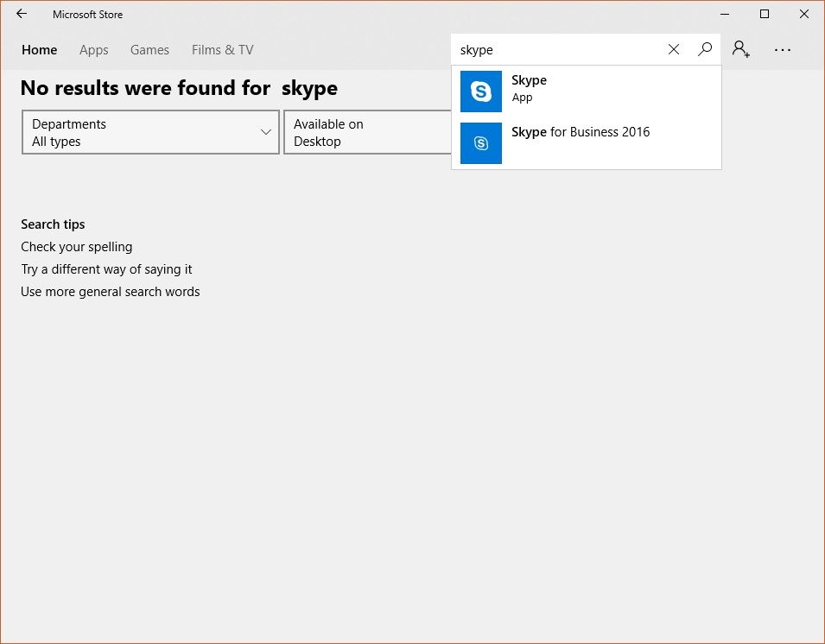
Task: Open the See more ellipsis menu
Action: tap(782, 49)
